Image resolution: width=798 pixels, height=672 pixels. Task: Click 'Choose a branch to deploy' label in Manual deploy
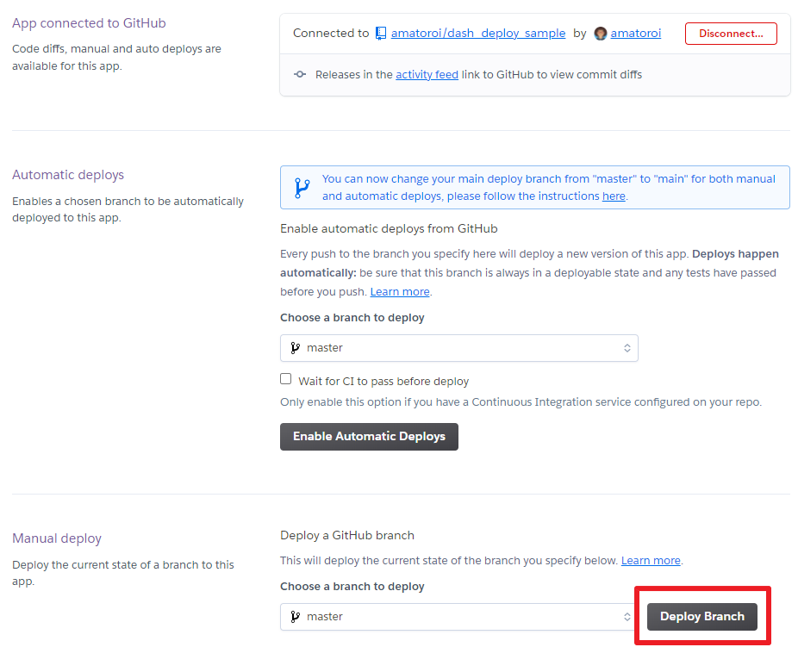click(x=352, y=586)
